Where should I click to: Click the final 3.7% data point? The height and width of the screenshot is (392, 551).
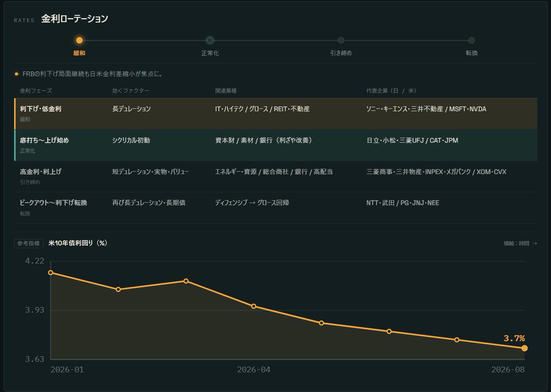pyautogui.click(x=524, y=348)
